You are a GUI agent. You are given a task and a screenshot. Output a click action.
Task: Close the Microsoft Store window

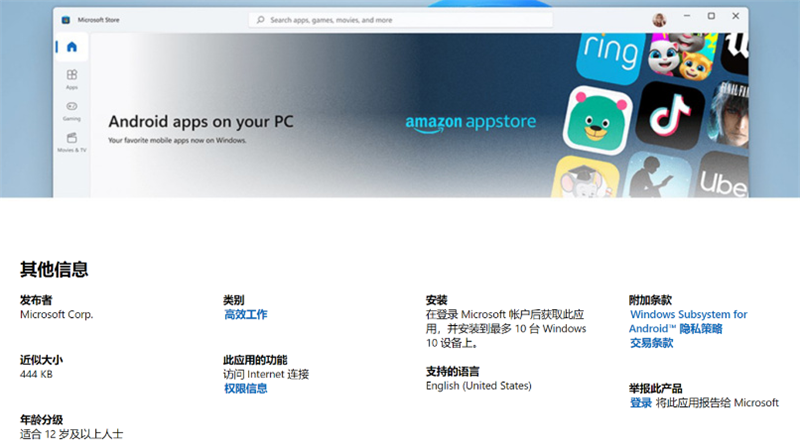click(736, 16)
